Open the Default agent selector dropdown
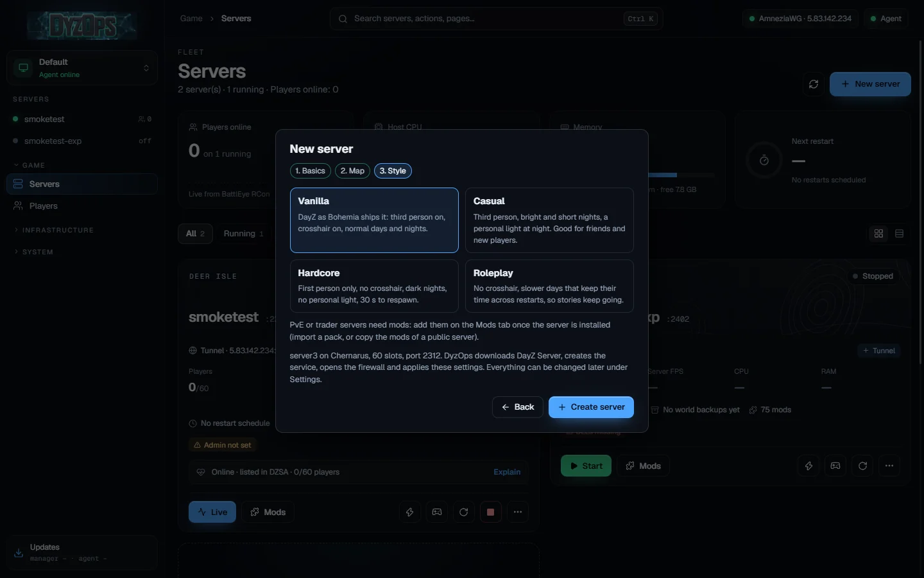Screen dimensions: 924x578 click(82, 68)
